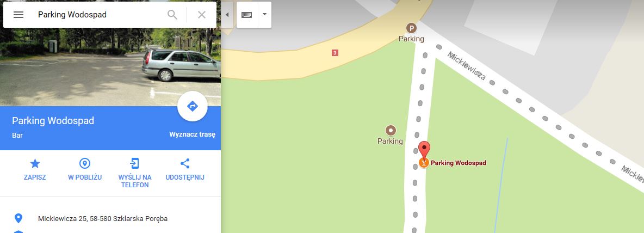Screen dimensions: 644x233
Task: Click the upper Parking P marker
Action: [411, 28]
